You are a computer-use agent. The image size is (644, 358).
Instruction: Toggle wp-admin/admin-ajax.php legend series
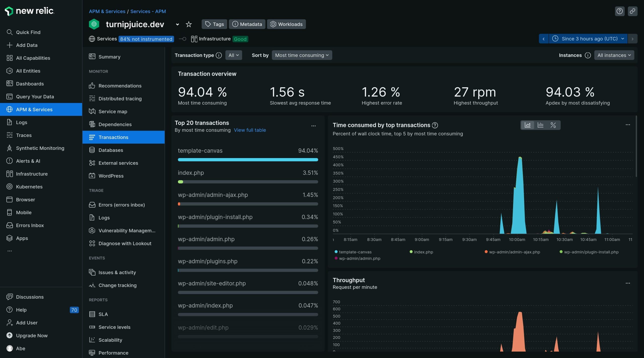click(x=512, y=252)
